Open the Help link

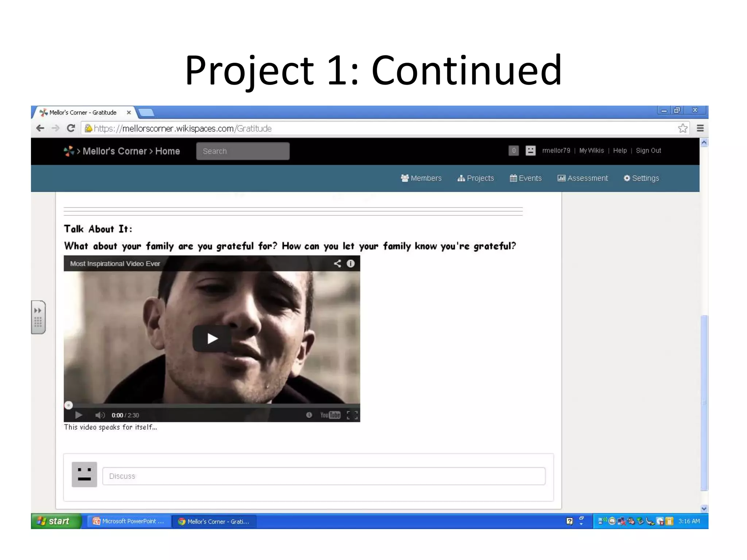620,151
